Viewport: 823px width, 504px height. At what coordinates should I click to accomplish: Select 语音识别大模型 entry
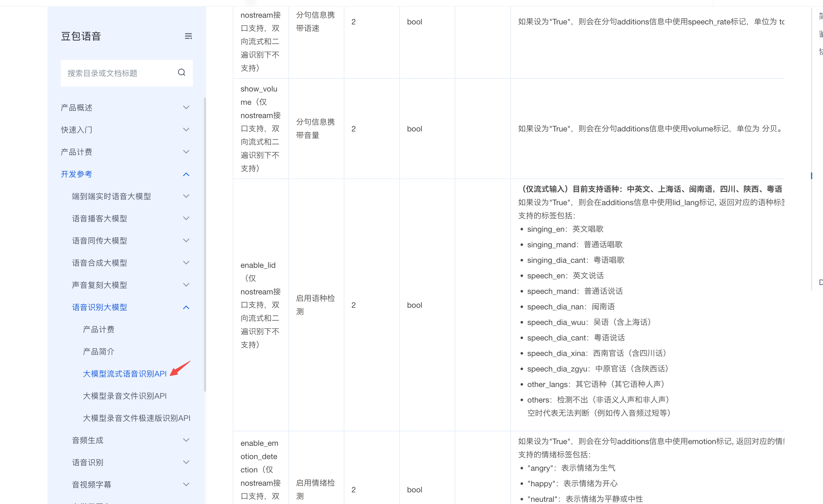[100, 307]
